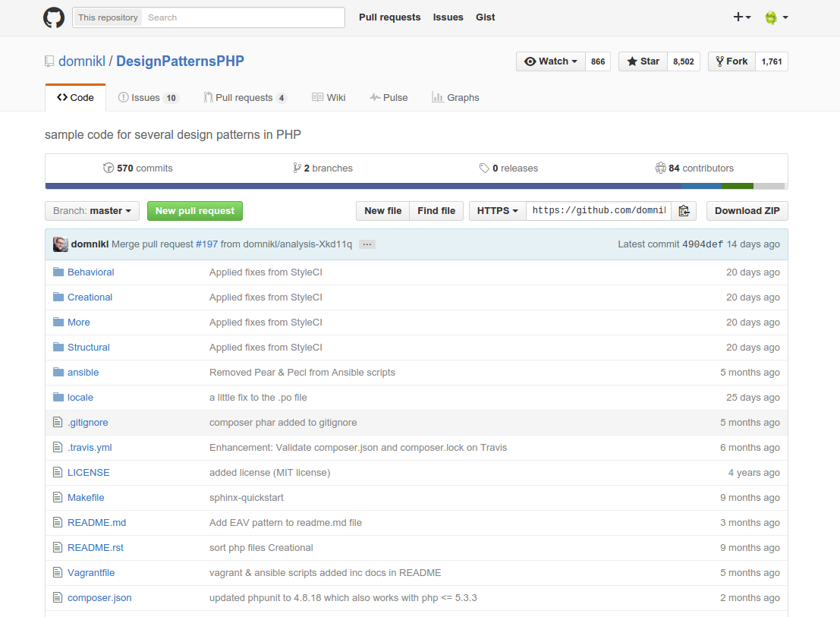Click the locale folder icon
Viewport: 840px width, 617px height.
pos(58,398)
